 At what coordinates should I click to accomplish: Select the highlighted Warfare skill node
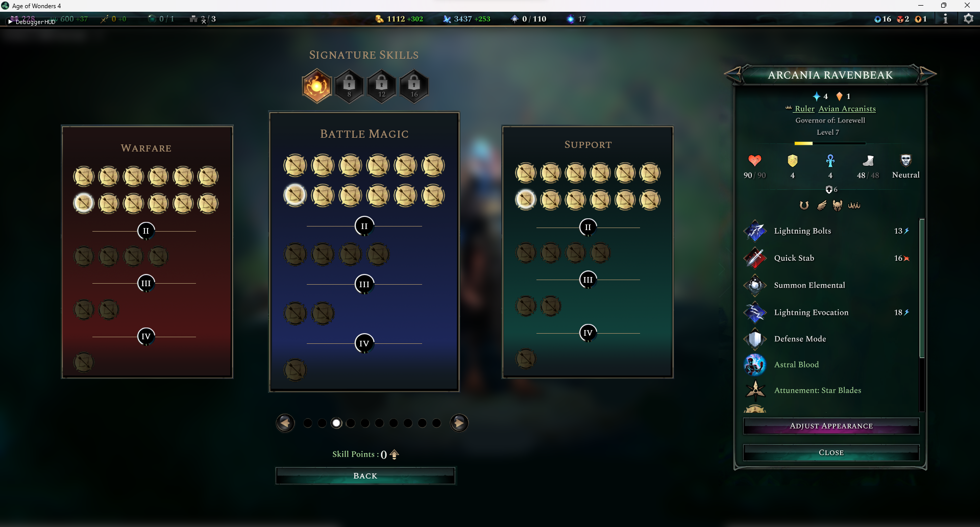pyautogui.click(x=84, y=203)
